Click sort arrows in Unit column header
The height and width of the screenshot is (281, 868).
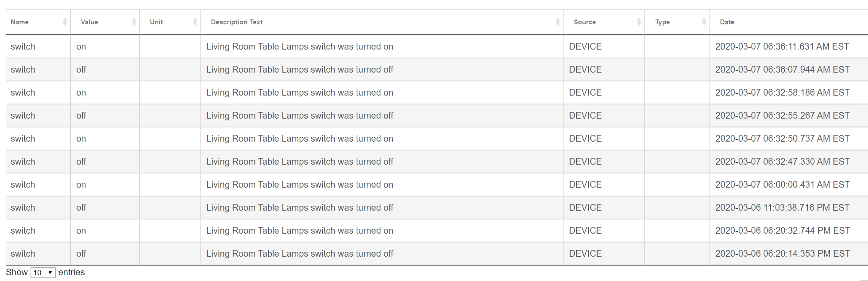tap(195, 22)
